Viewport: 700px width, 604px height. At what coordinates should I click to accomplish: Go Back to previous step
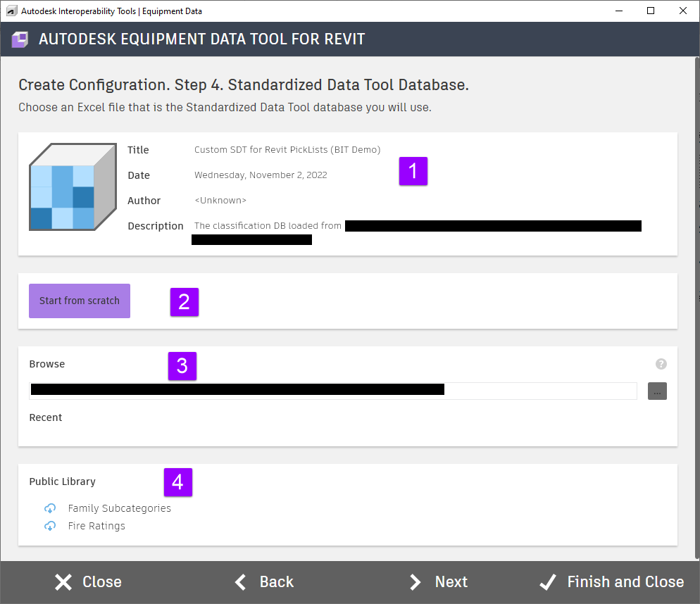[x=264, y=582]
